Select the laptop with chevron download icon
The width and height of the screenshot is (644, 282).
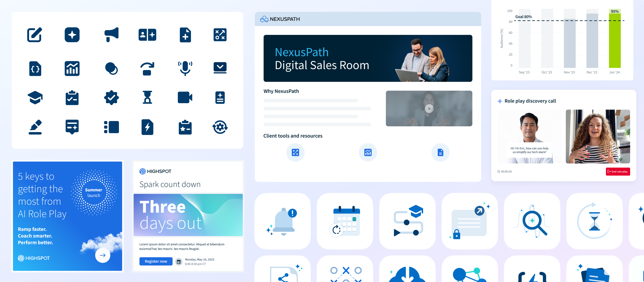pyautogui.click(x=220, y=68)
